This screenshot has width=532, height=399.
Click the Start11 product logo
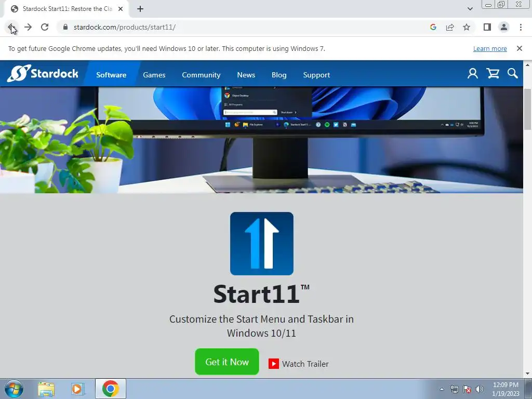coord(262,244)
